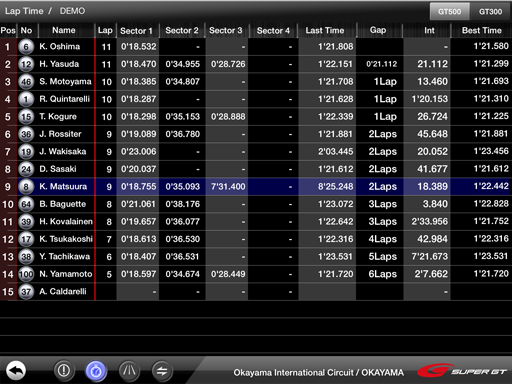The image size is (512, 384).
Task: Click the Super GT logo
Action: [462, 371]
